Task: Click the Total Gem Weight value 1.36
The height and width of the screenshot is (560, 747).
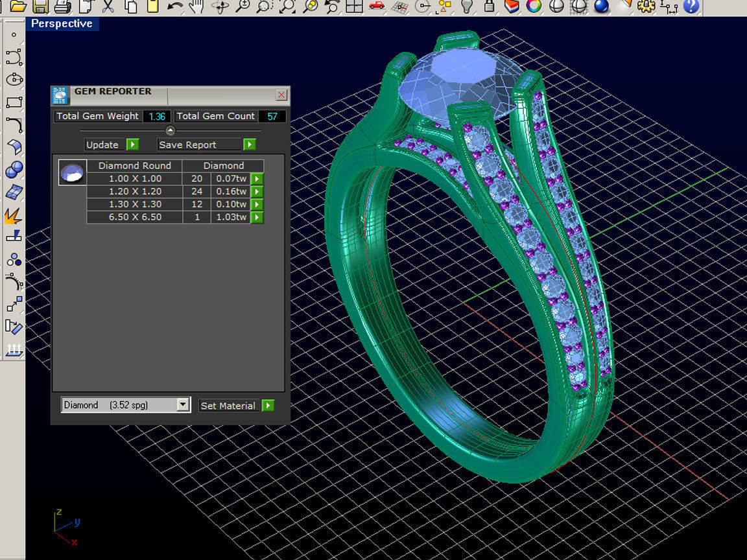Action: pyautogui.click(x=157, y=116)
